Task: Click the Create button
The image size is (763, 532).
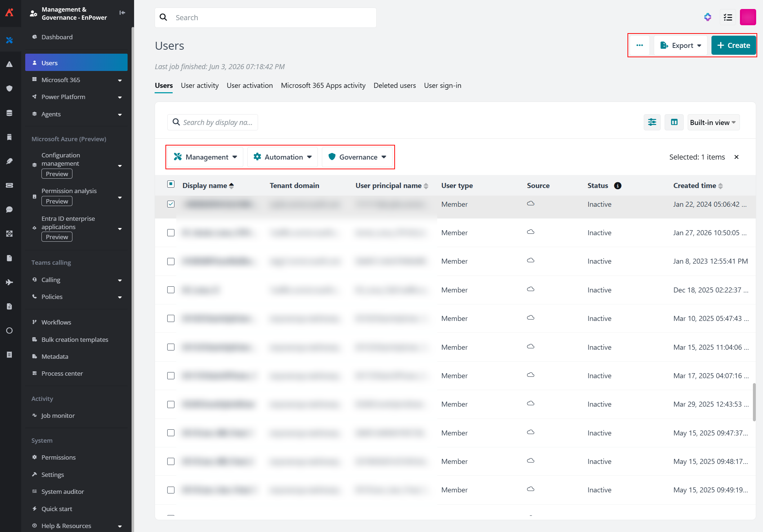Action: point(733,45)
